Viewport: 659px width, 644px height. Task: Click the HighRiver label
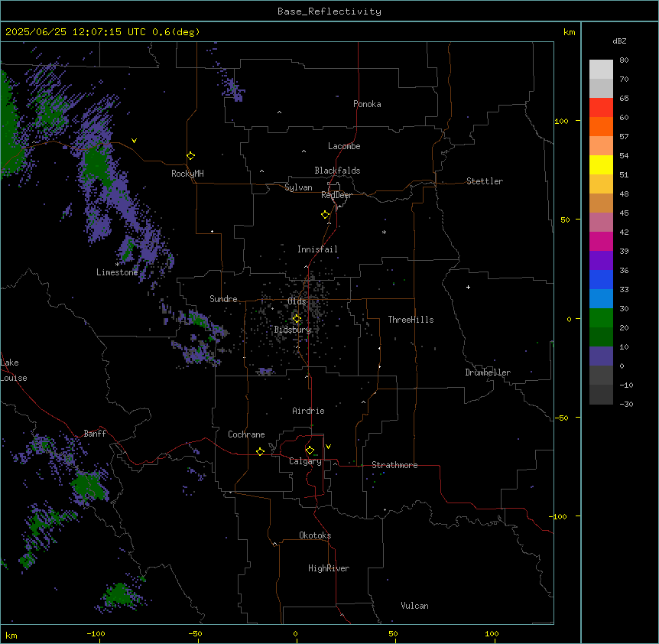pyautogui.click(x=329, y=568)
